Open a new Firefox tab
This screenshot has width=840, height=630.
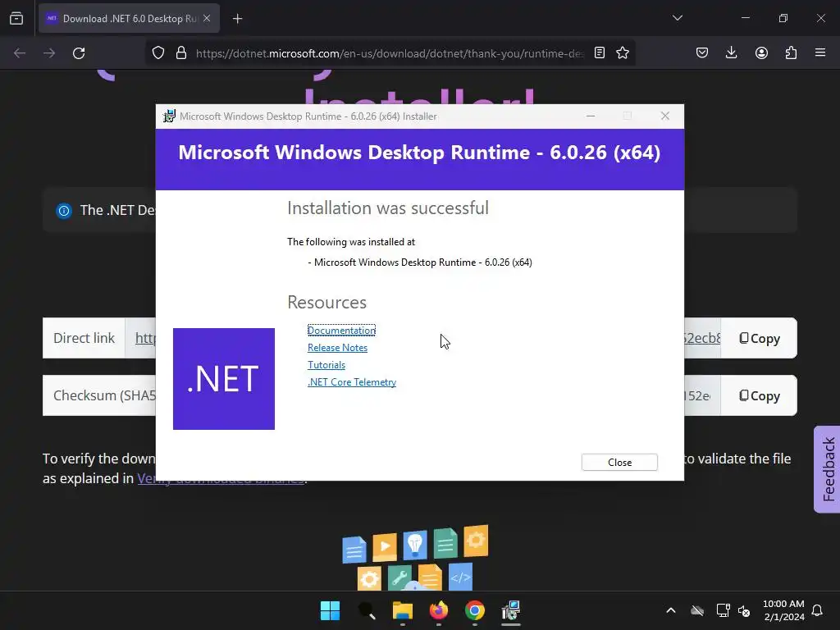tap(237, 19)
